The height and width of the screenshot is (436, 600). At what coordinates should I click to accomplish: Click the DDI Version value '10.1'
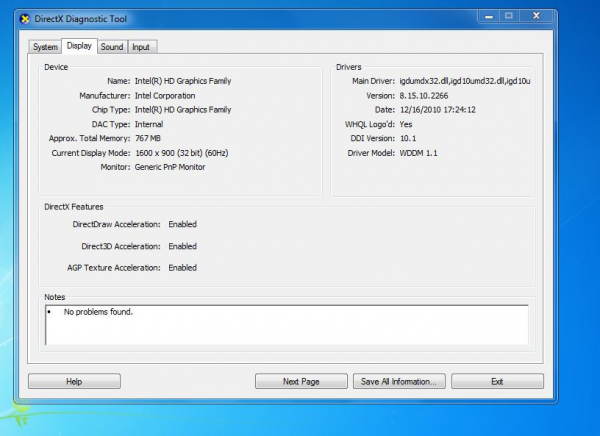tap(408, 138)
